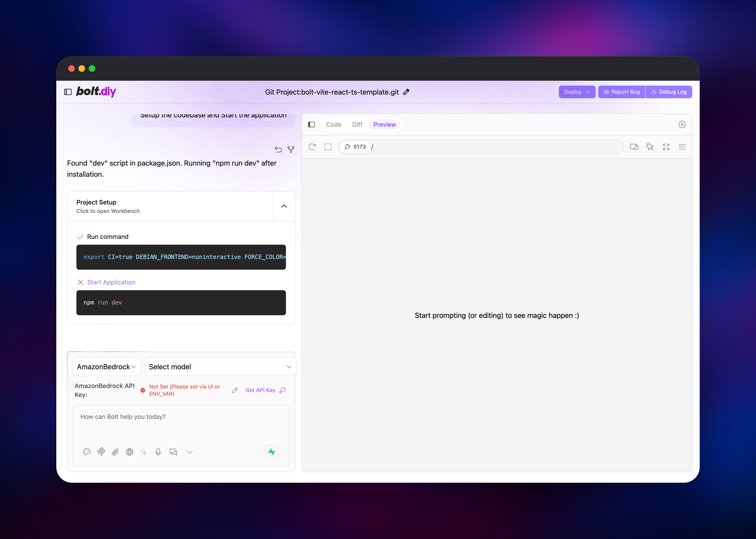Click the globe web search icon
This screenshot has width=756, height=539.
(129, 452)
